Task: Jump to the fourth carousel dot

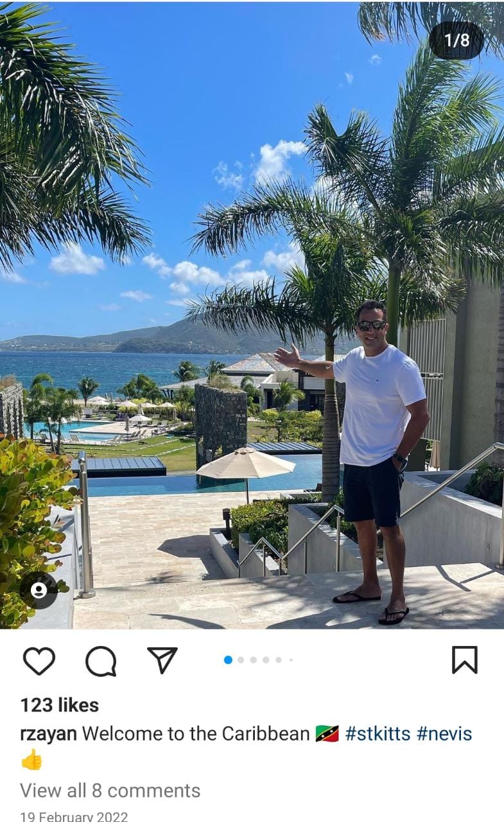Action: [266, 660]
